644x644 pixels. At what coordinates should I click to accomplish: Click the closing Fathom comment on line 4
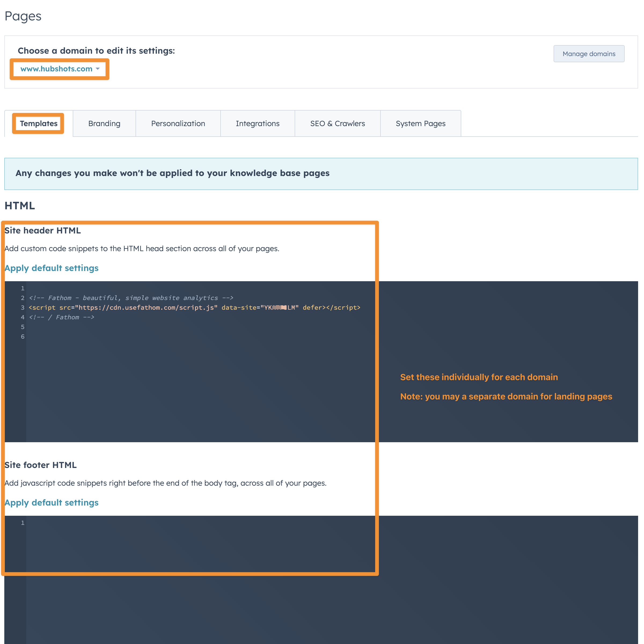point(62,317)
